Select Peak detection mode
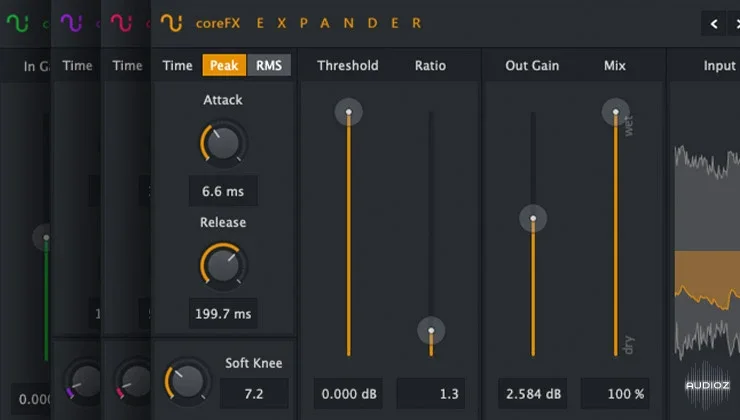This screenshot has width=740, height=420. 224,65
